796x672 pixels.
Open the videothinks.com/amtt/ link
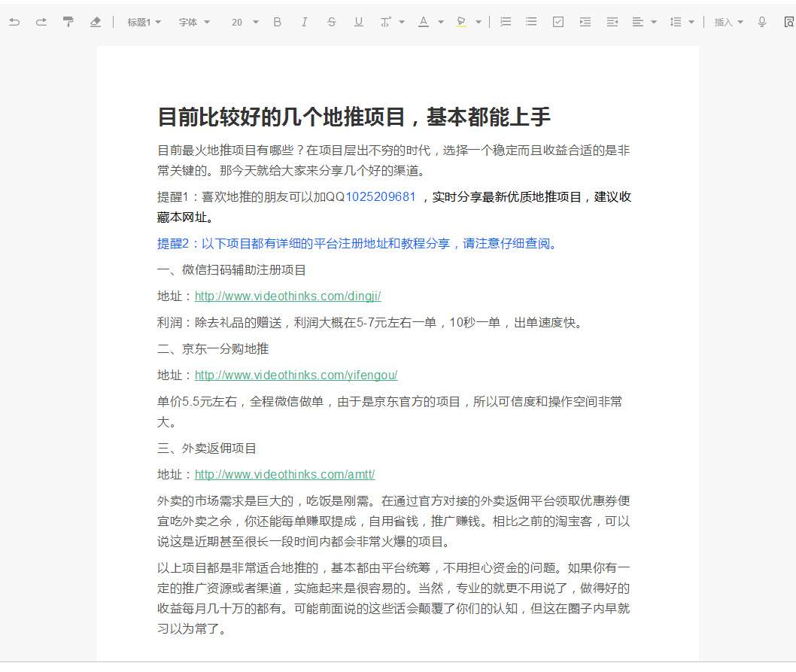coord(285,474)
